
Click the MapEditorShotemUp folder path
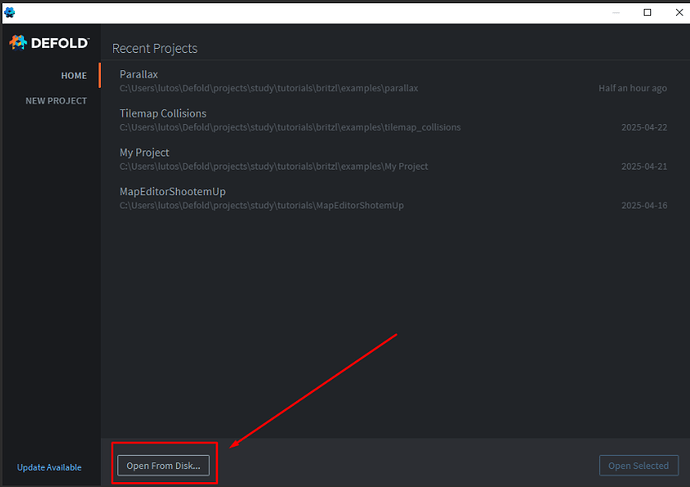click(x=261, y=205)
